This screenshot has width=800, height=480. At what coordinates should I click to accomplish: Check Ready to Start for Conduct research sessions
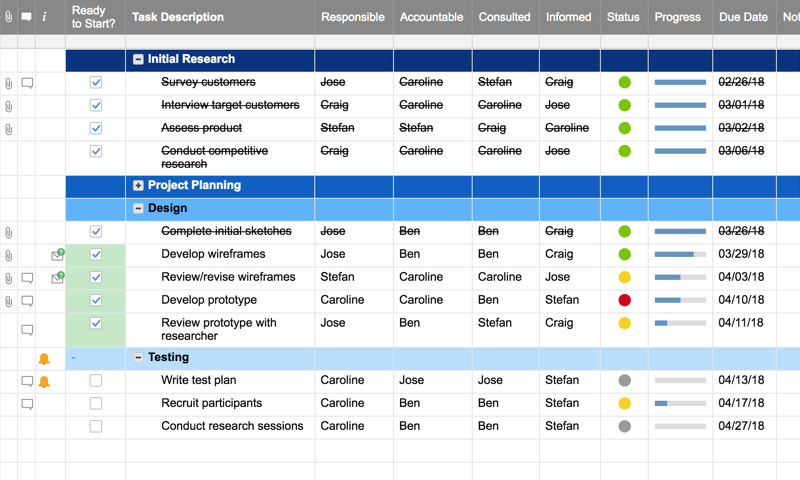[96, 426]
